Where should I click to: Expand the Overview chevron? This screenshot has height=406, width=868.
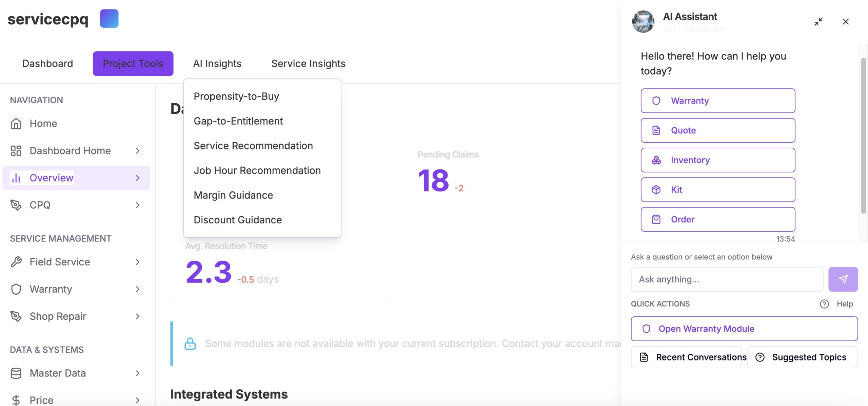click(137, 178)
